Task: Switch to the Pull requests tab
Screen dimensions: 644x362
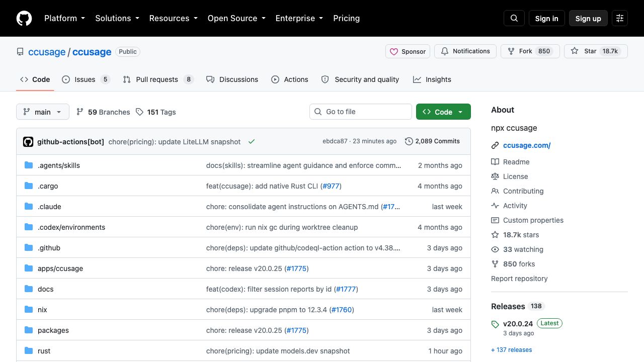Action: click(x=158, y=79)
